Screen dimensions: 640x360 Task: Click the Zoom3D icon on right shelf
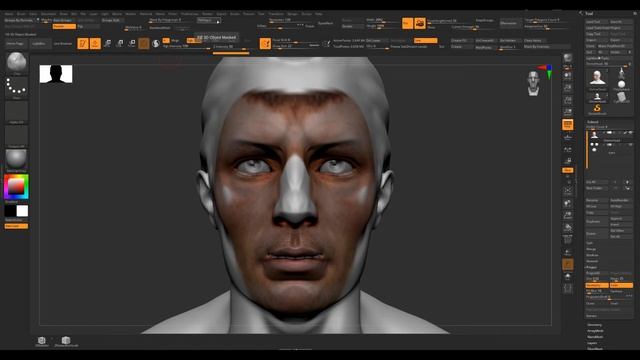coord(568,216)
